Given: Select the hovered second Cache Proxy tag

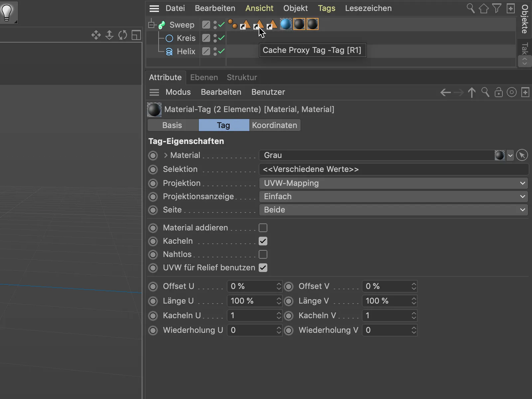Looking at the screenshot, I should (259, 24).
